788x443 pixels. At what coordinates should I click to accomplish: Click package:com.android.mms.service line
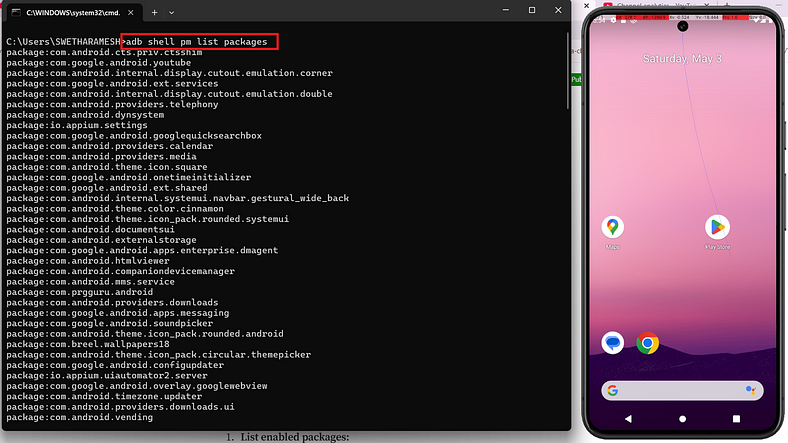(x=90, y=282)
